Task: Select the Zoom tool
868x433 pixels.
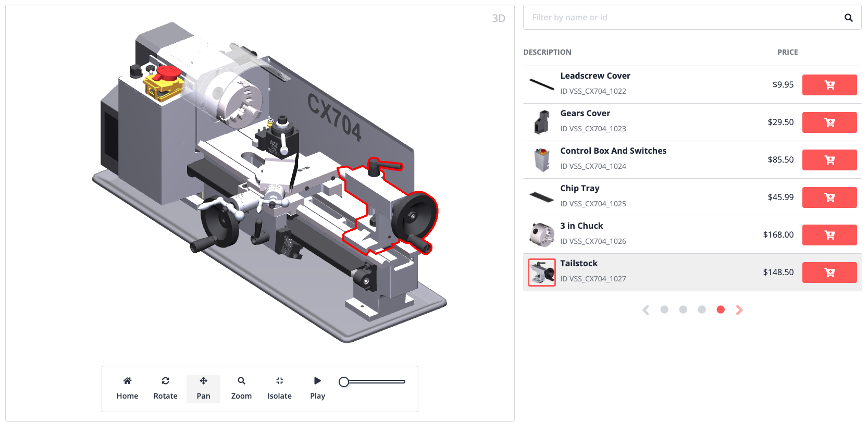Action: 241,388
